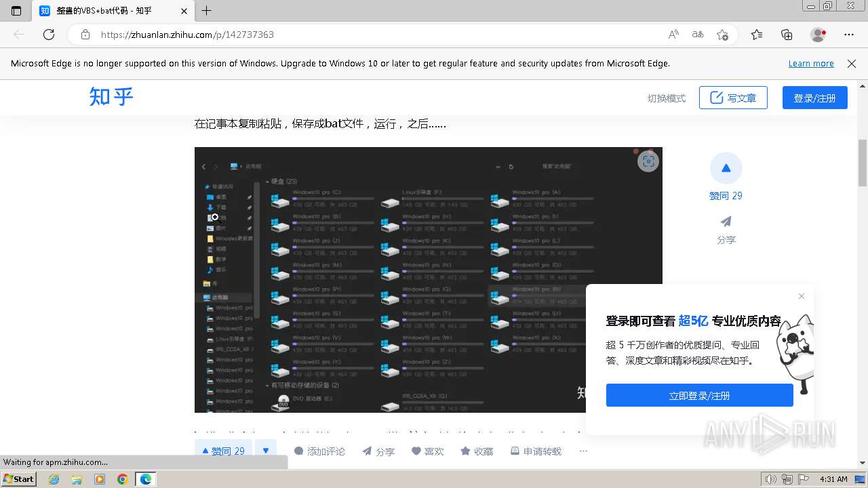Click the 喜欢 heart button

click(x=428, y=451)
